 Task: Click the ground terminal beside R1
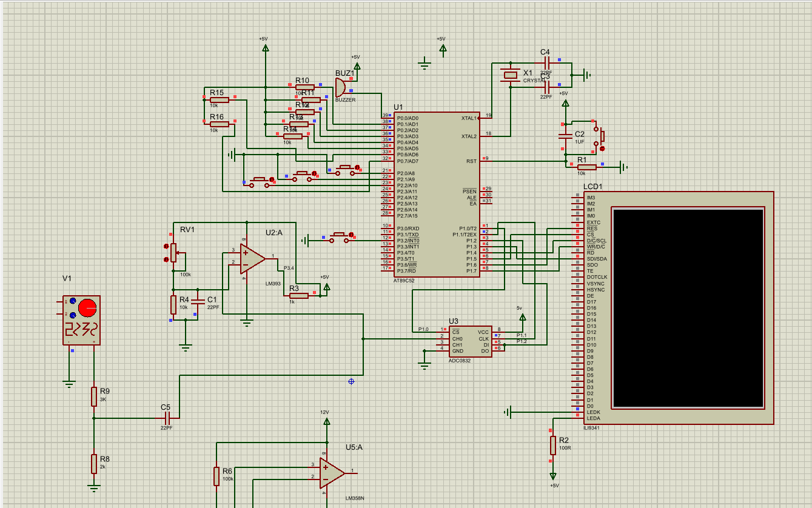[623, 167]
